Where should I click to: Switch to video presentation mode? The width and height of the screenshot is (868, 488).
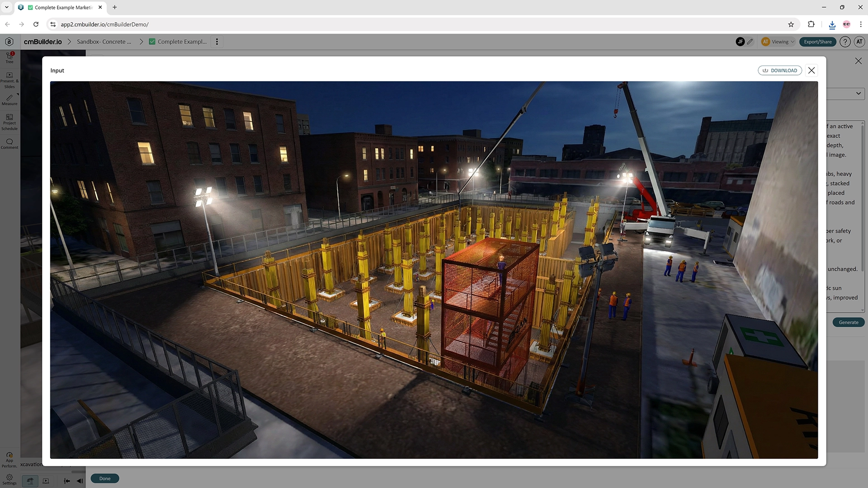pyautogui.click(x=45, y=481)
